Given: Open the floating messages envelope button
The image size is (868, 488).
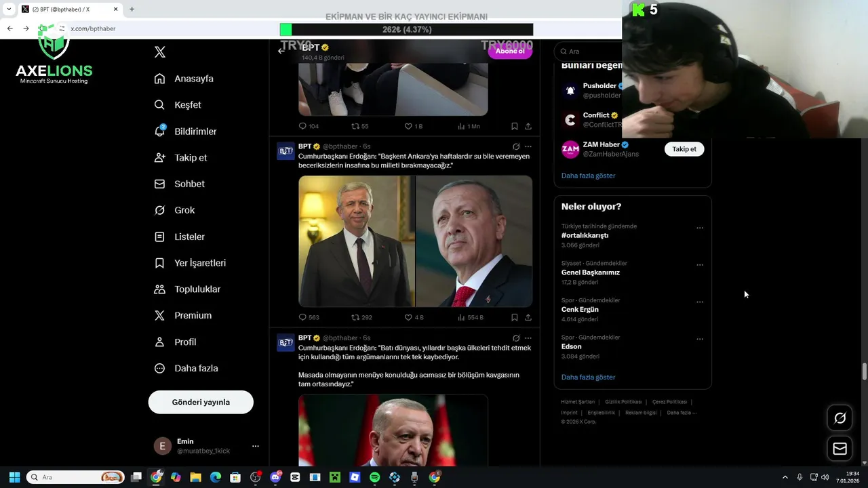Looking at the screenshot, I should 840,449.
